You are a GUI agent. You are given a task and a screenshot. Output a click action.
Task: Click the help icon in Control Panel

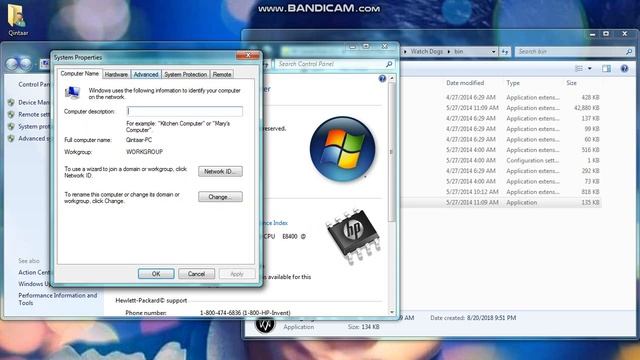point(382,78)
